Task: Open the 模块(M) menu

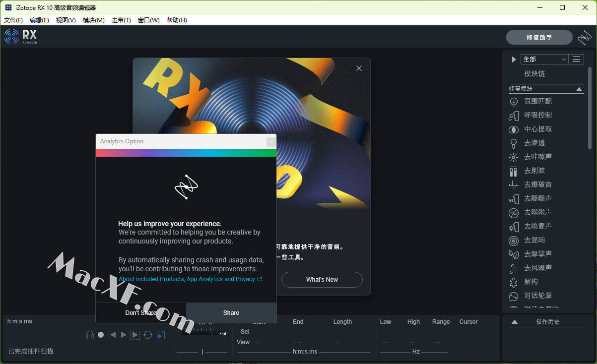Action: pyautogui.click(x=94, y=20)
